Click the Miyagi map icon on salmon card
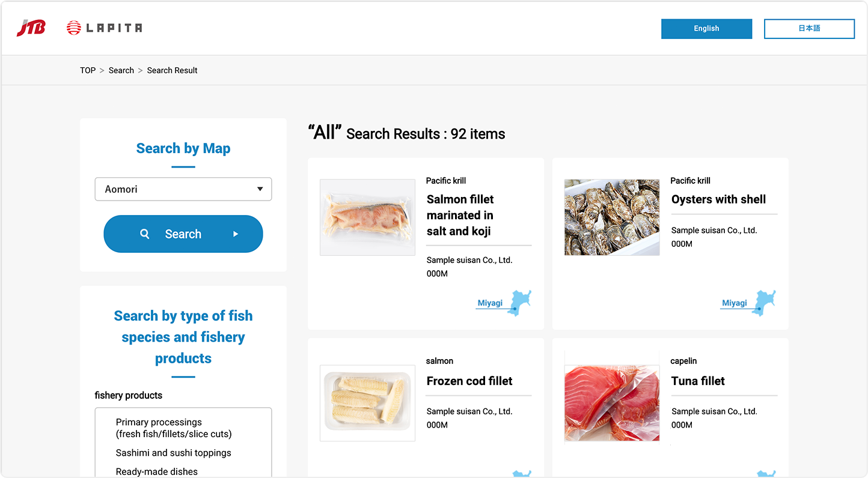The width and height of the screenshot is (868, 478). click(x=520, y=303)
